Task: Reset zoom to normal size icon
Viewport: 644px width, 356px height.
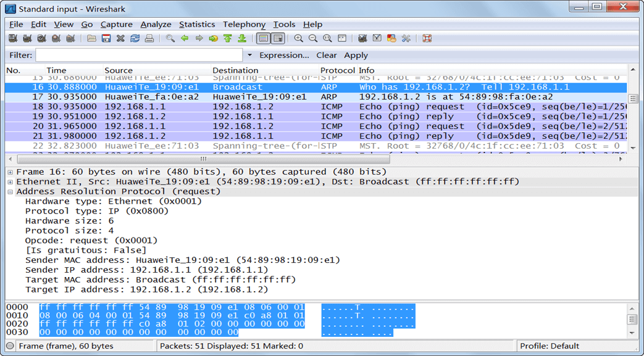Action: [327, 39]
